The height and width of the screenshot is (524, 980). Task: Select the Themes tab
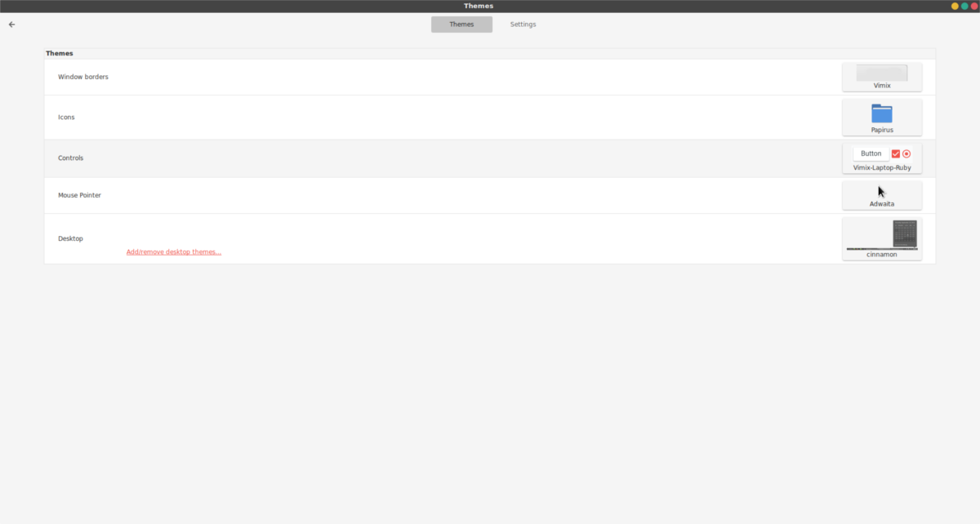coord(461,24)
